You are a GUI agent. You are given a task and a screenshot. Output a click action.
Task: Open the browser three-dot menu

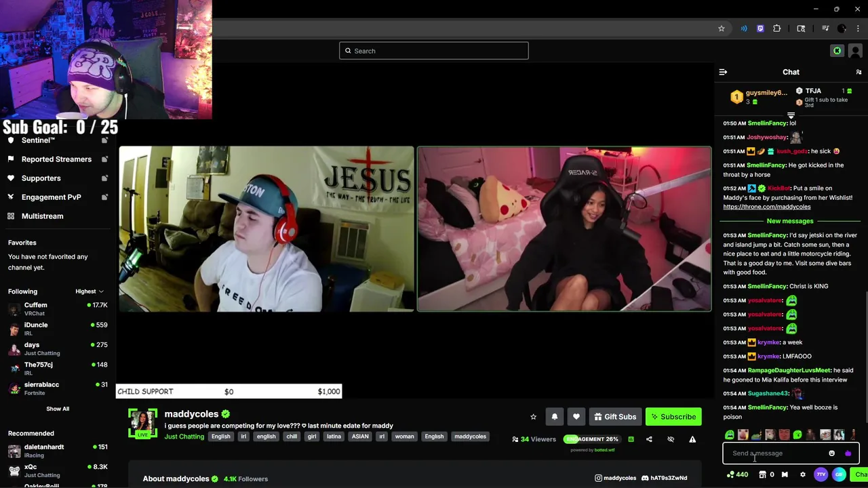click(859, 28)
